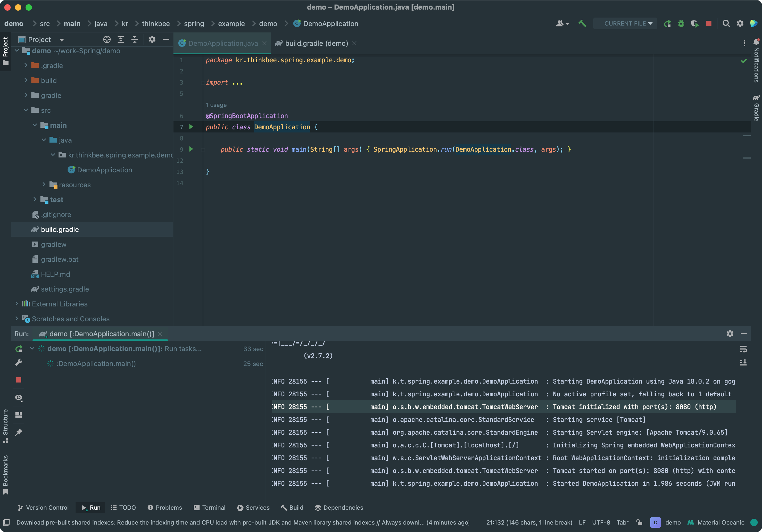
Task: Open editor tabs more-options menu
Action: [x=744, y=43]
